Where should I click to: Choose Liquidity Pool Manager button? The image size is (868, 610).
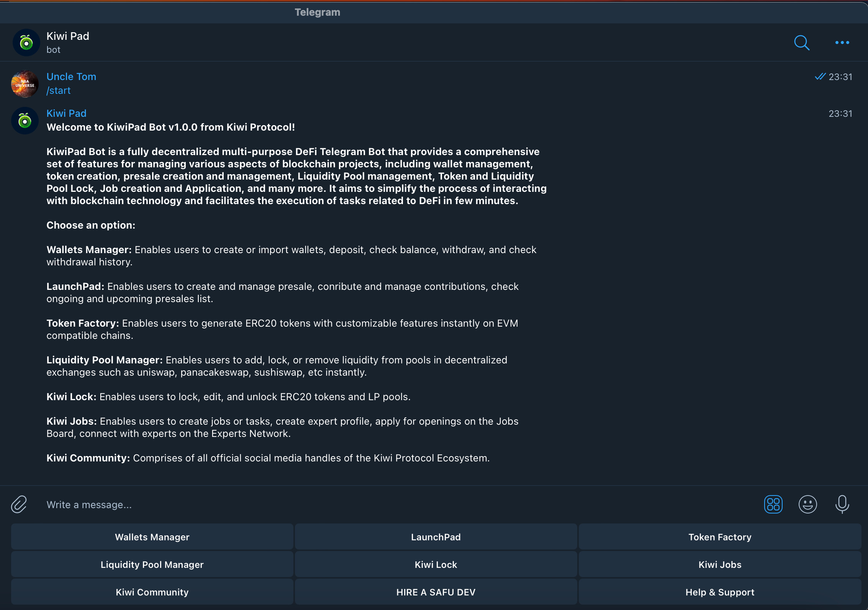(152, 564)
